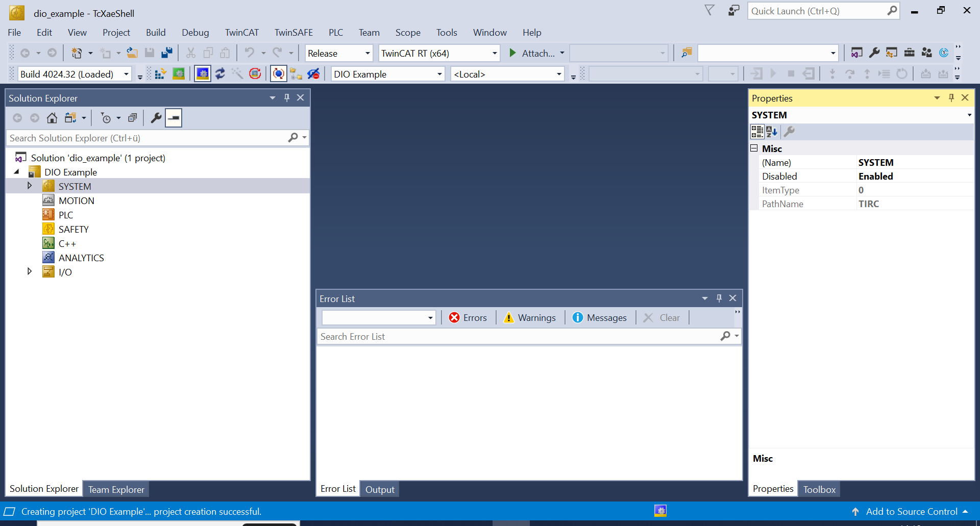The image size is (980, 526).
Task: Click the notifications filter funnel icon
Action: (x=709, y=10)
